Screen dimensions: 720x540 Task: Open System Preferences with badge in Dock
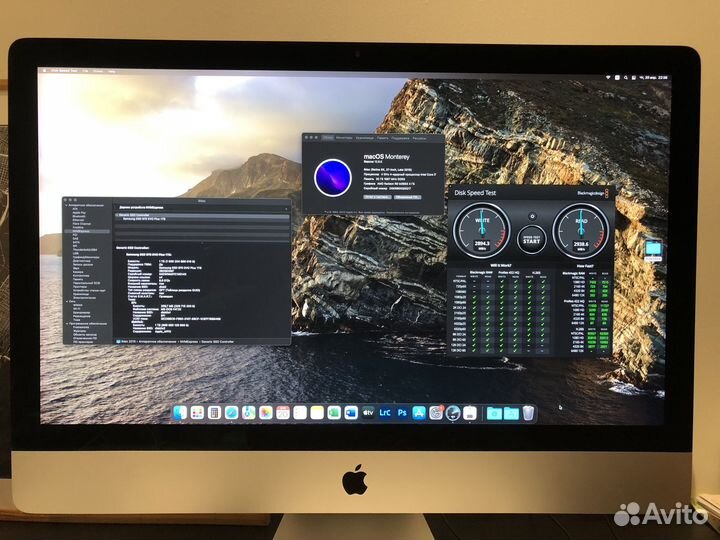click(x=436, y=413)
